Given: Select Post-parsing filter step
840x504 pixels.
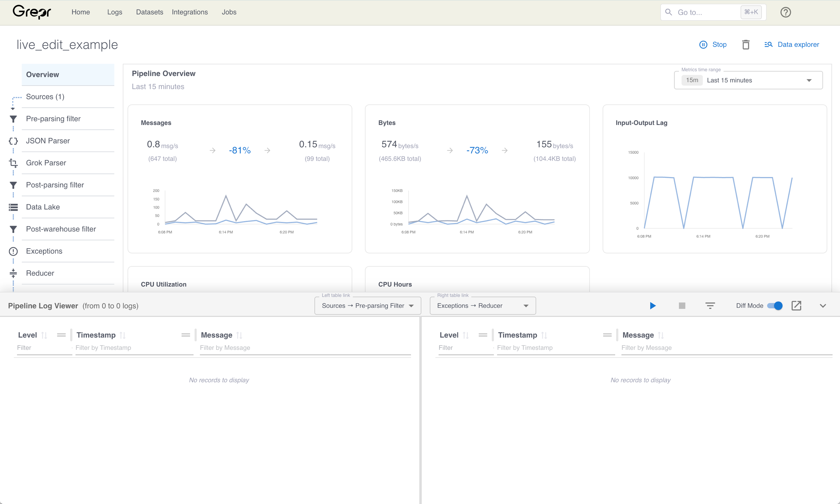Looking at the screenshot, I should coord(68,185).
